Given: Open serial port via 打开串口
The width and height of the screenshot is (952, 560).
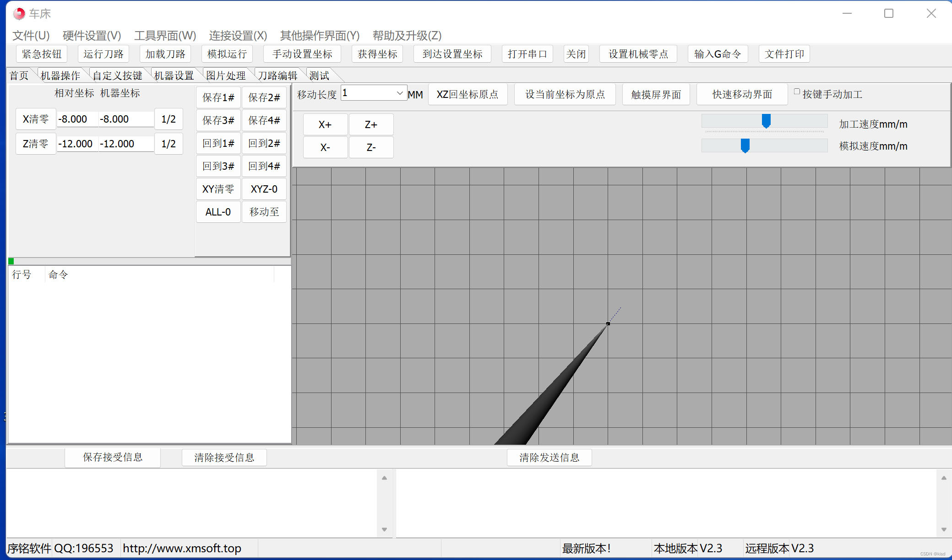Looking at the screenshot, I should point(527,54).
